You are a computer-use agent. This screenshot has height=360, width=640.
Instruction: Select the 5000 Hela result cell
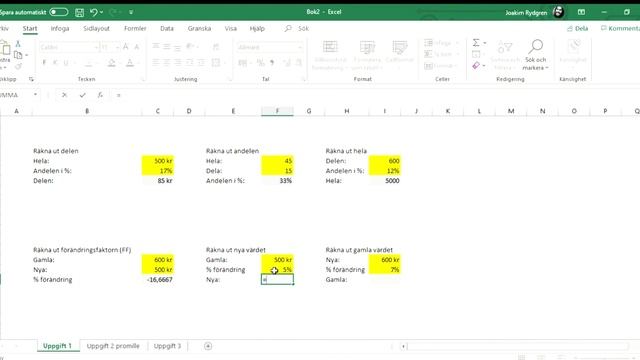click(384, 181)
